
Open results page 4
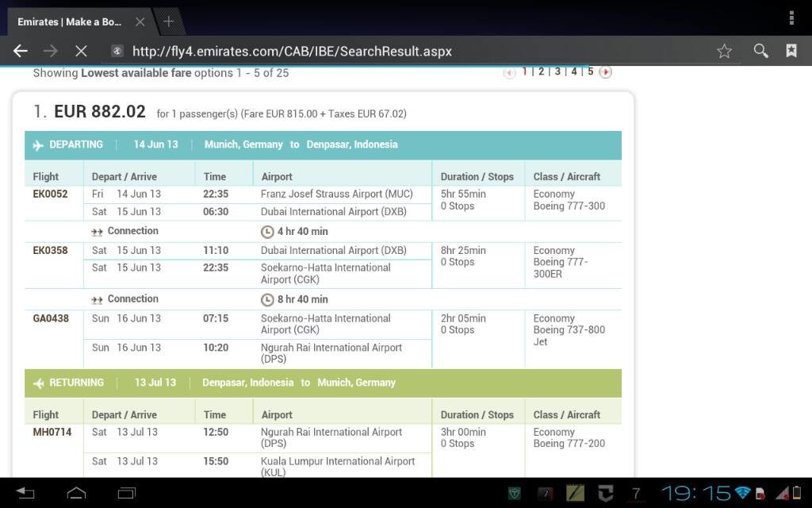pyautogui.click(x=574, y=71)
